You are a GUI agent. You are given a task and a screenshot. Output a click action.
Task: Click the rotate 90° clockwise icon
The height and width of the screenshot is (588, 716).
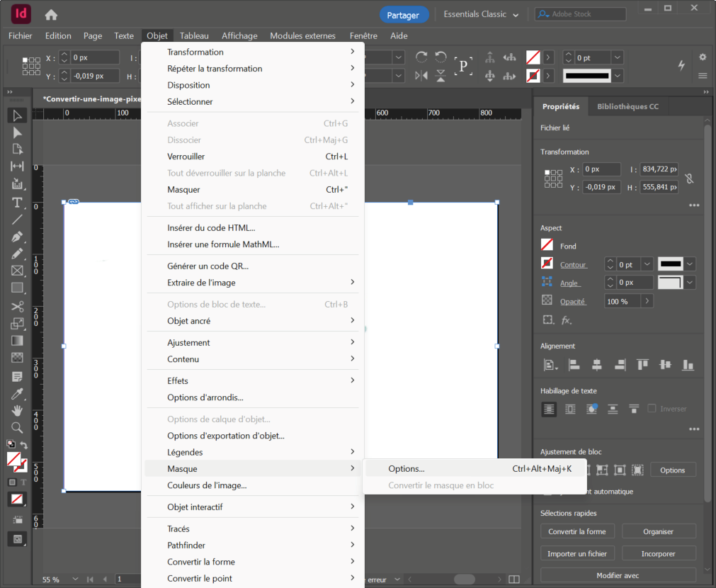pyautogui.click(x=421, y=57)
